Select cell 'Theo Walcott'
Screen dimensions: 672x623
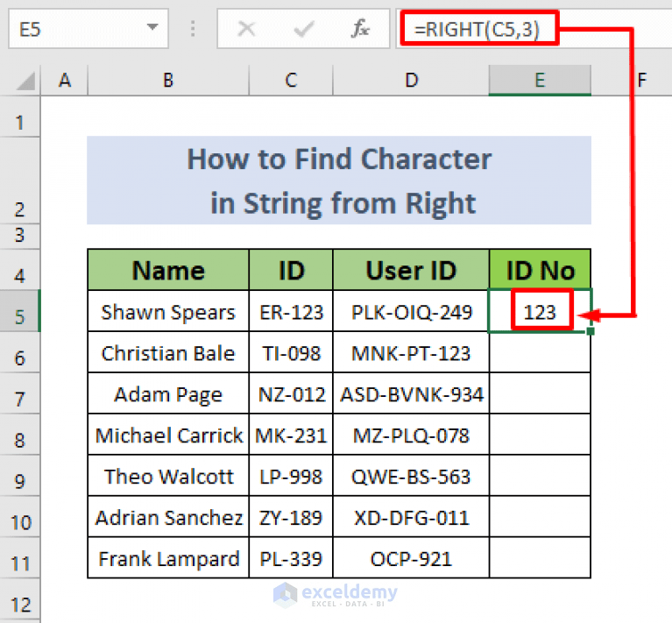pyautogui.click(x=168, y=476)
